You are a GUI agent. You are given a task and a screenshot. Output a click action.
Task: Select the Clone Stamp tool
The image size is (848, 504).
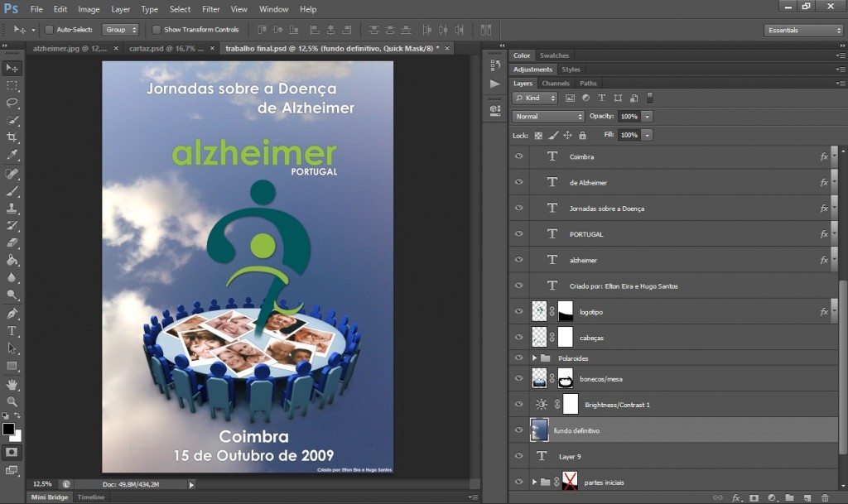[12, 208]
